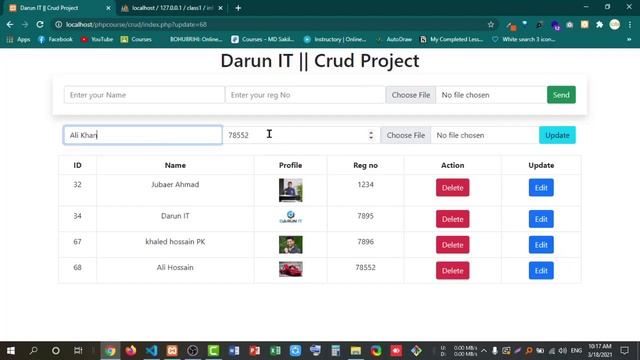Click the green Send button
Screen dimensions: 640x360
pyautogui.click(x=561, y=95)
